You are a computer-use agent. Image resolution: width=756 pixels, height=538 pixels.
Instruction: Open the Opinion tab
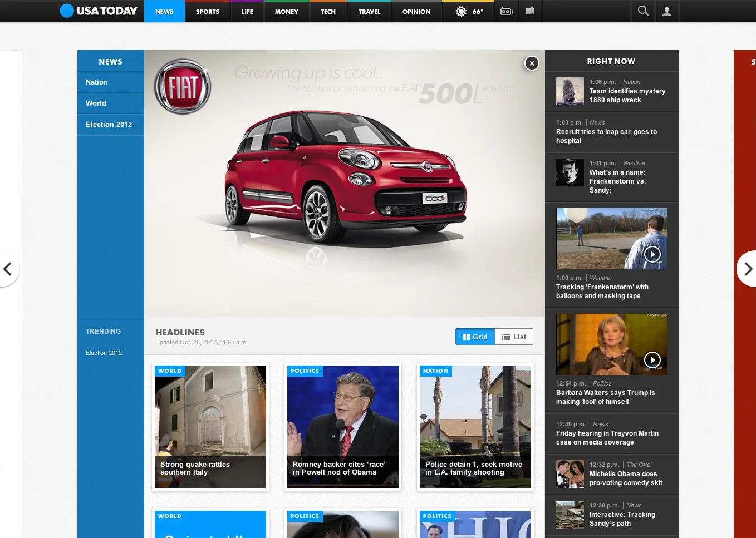tap(416, 12)
